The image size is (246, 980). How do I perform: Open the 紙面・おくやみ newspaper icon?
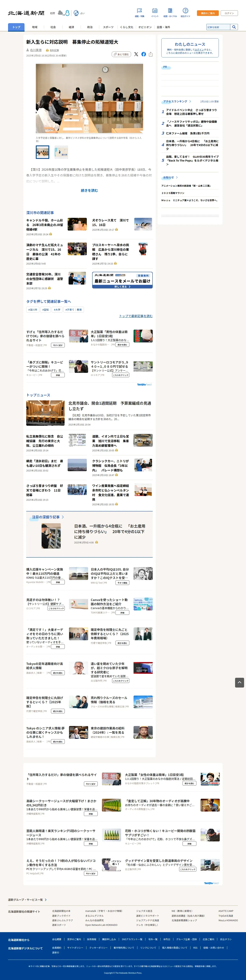point(170,11)
